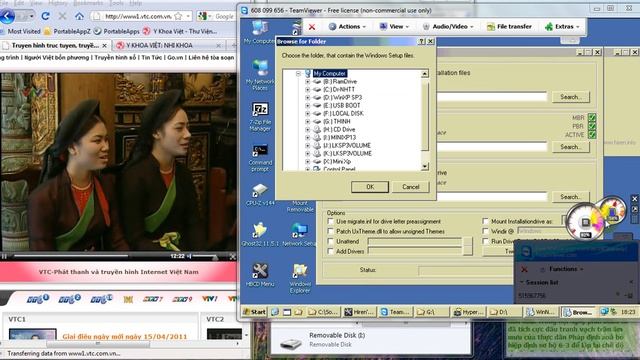640x360 pixels.
Task: Bookmark the page with the star icon
Action: [178, 16]
